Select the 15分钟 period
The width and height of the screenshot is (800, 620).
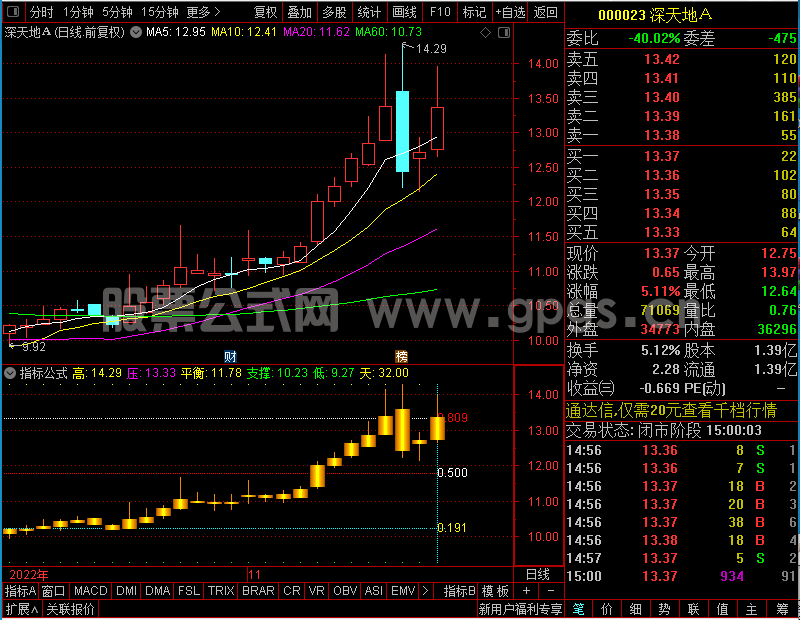click(159, 12)
